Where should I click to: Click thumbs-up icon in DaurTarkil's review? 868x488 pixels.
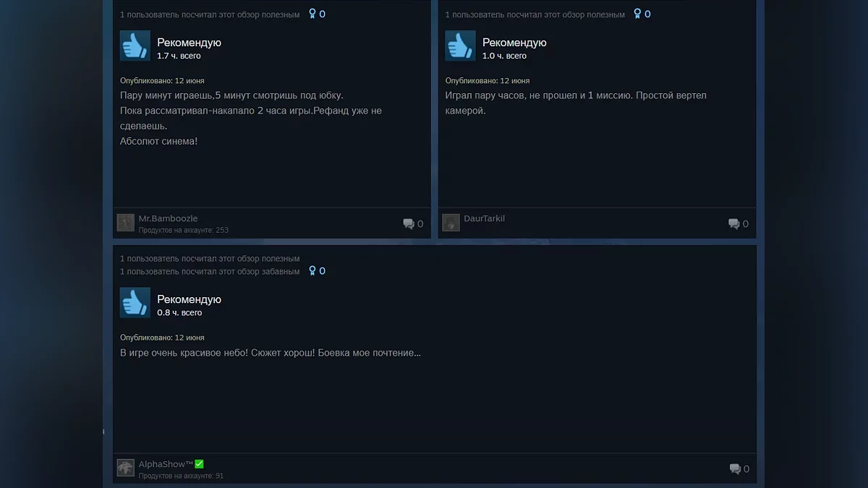[x=460, y=46]
